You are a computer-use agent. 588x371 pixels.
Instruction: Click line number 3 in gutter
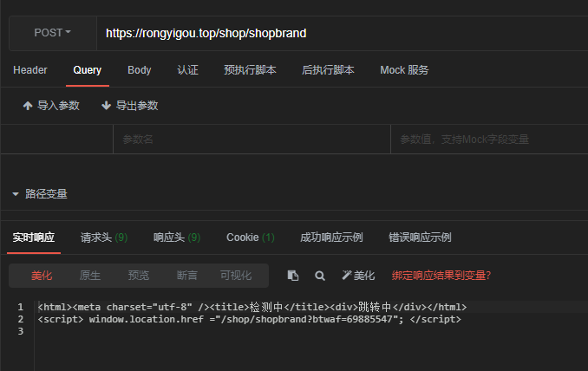click(x=21, y=331)
